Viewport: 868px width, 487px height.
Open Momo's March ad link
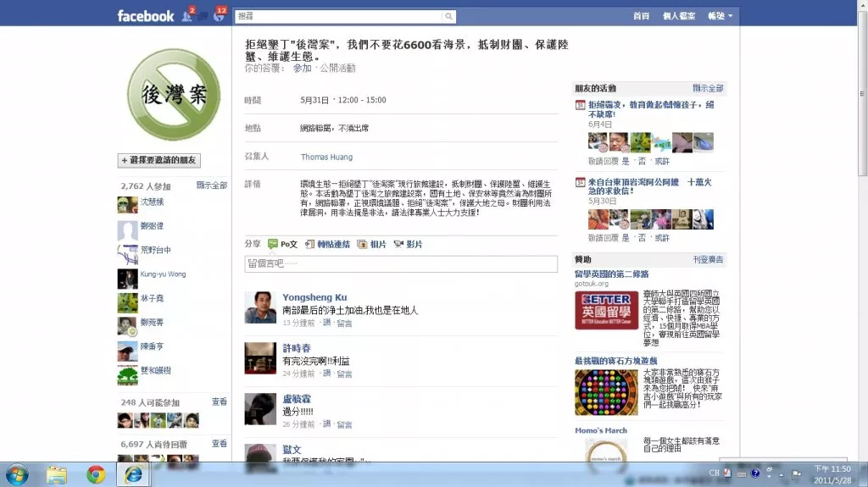point(601,430)
